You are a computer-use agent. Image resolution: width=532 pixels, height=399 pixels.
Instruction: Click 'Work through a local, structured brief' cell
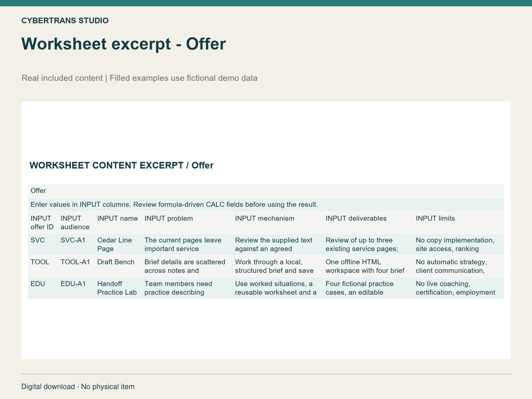[x=278, y=266]
